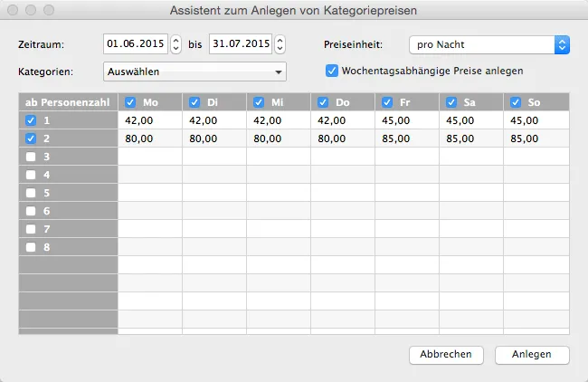Click the empty Monday cell for 3 persons
The height and width of the screenshot is (382, 588).
point(150,157)
